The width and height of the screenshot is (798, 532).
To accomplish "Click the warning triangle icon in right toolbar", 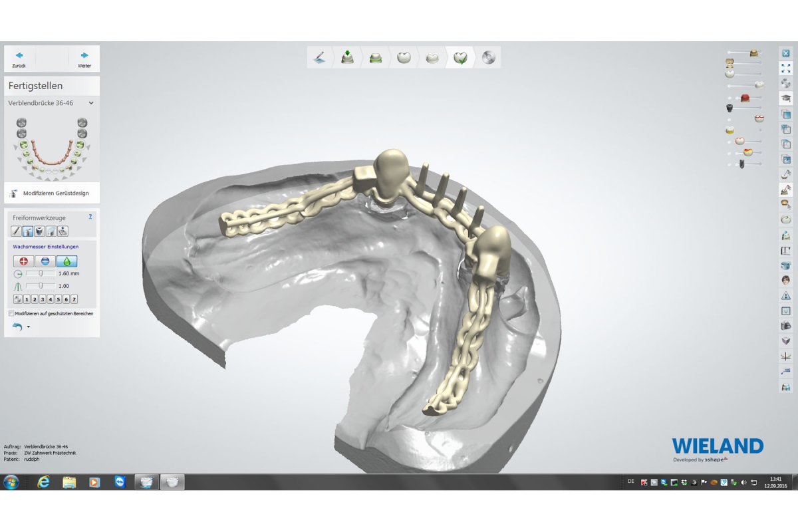I will pyautogui.click(x=785, y=295).
